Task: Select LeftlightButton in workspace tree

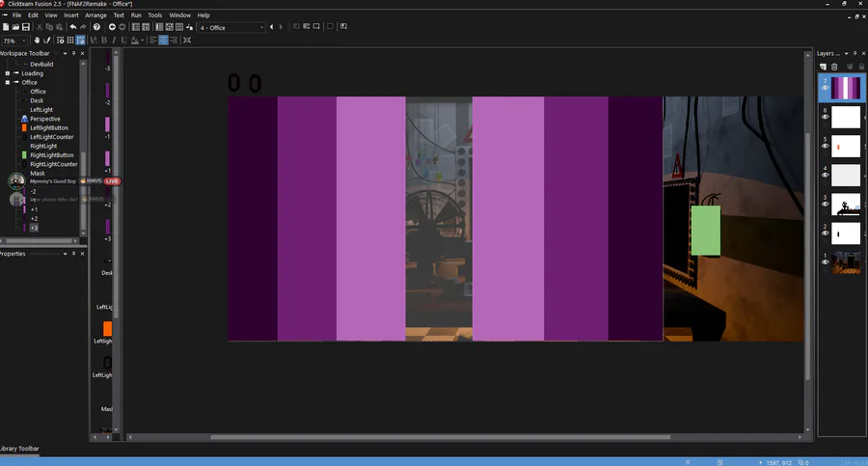Action: pyautogui.click(x=49, y=127)
